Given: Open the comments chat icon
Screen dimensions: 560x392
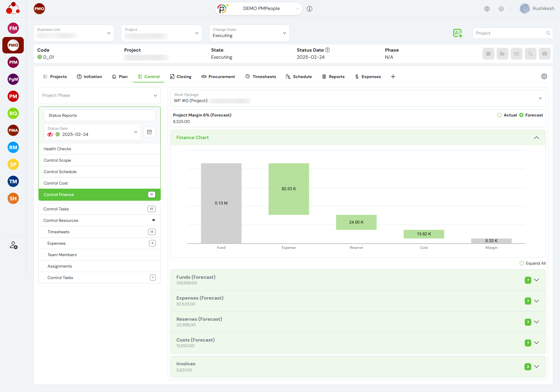Looking at the screenshot, I should coord(488,54).
